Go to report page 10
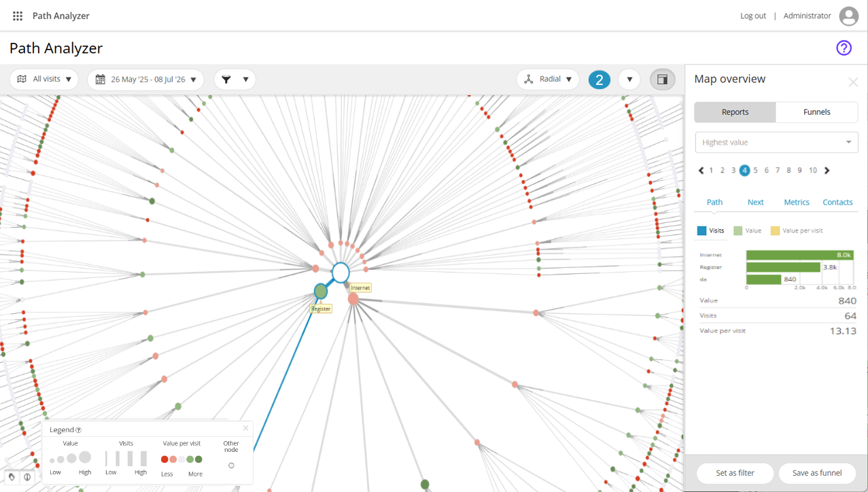 [813, 171]
